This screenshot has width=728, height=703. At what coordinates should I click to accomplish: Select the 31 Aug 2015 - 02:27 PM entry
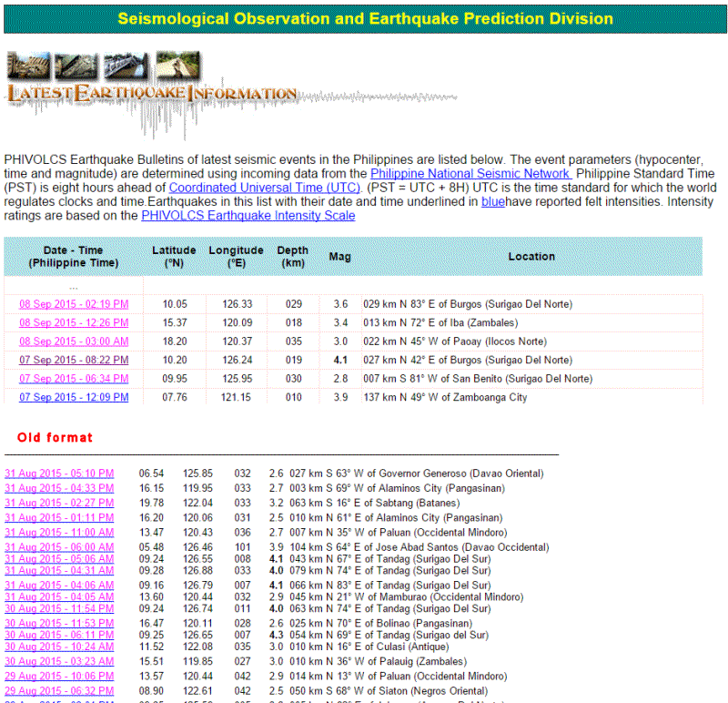coord(59,503)
